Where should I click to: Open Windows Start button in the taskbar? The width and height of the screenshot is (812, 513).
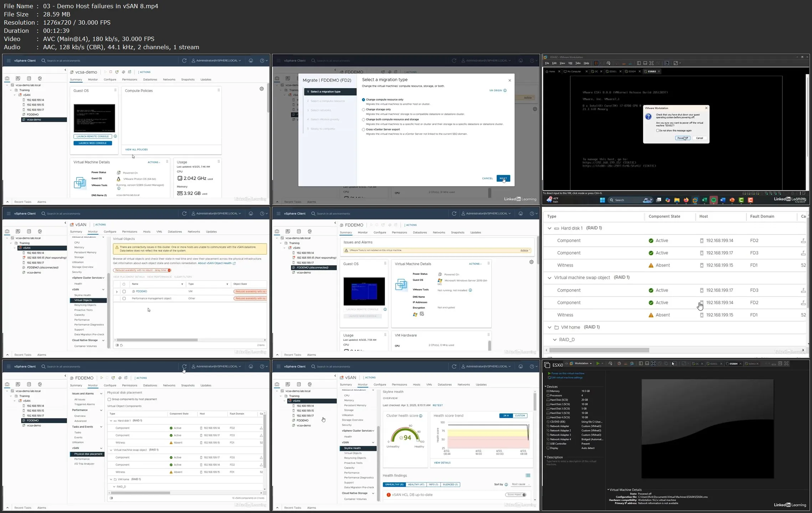[602, 200]
